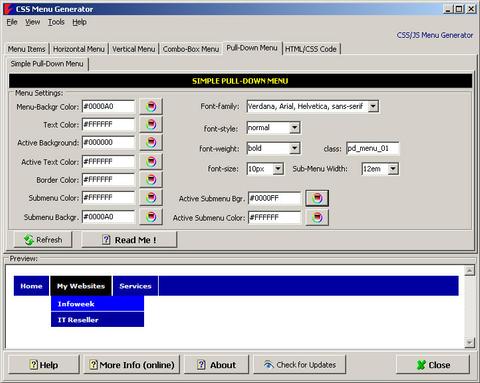Open the font-style dropdown
This screenshot has height=383, width=480.
(x=294, y=128)
